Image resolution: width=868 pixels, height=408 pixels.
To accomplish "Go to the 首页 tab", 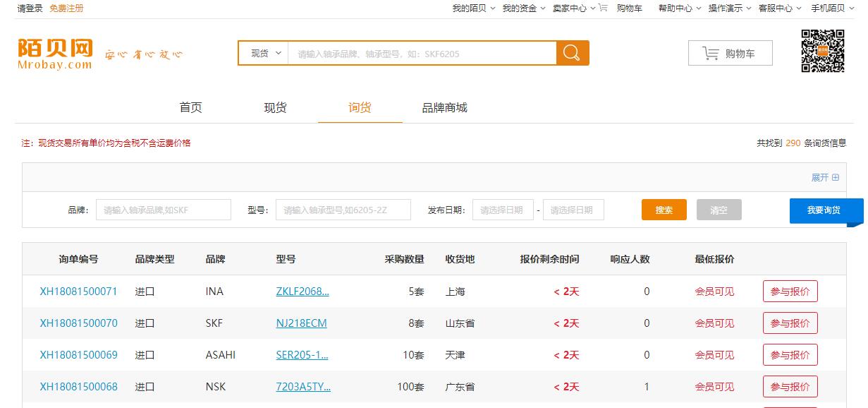I will (x=190, y=108).
